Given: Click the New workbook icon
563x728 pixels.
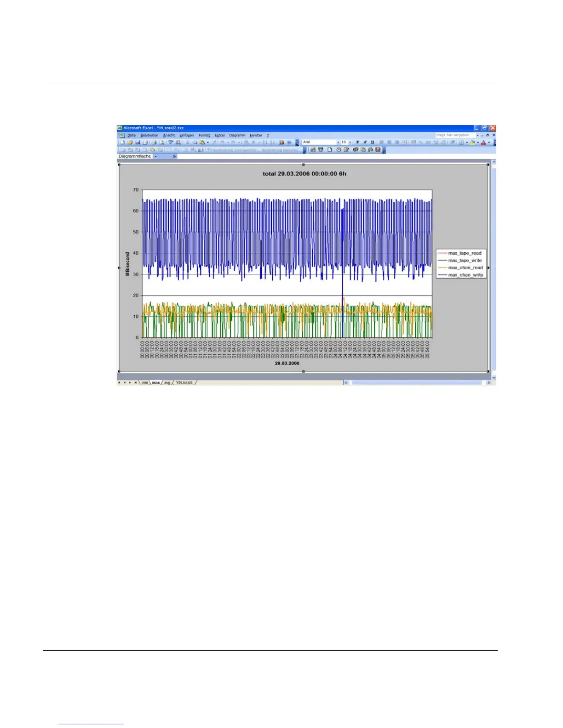Looking at the screenshot, I should coord(122,142).
